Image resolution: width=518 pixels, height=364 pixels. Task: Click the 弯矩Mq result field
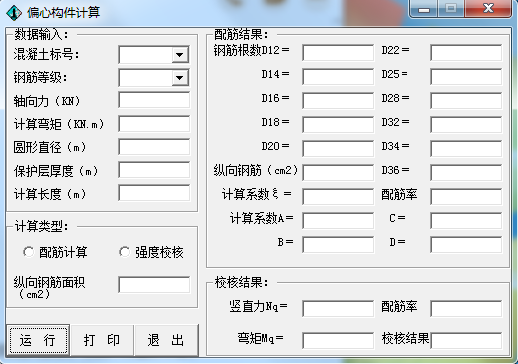tap(338, 340)
